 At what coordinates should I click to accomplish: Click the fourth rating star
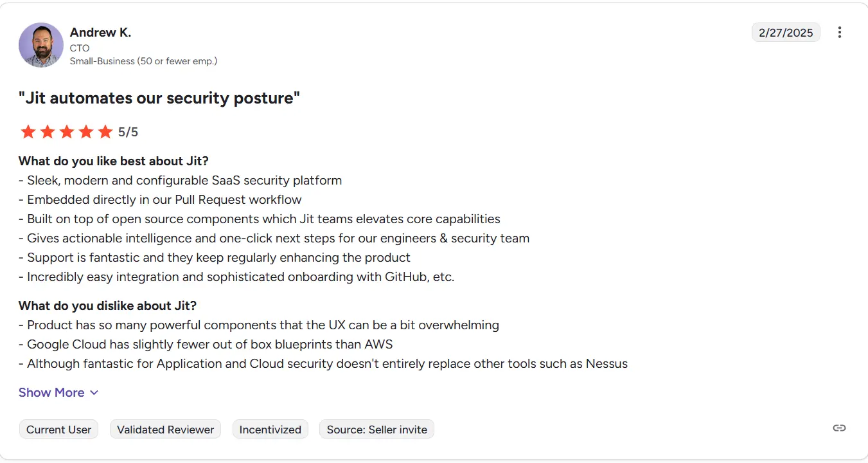86,132
